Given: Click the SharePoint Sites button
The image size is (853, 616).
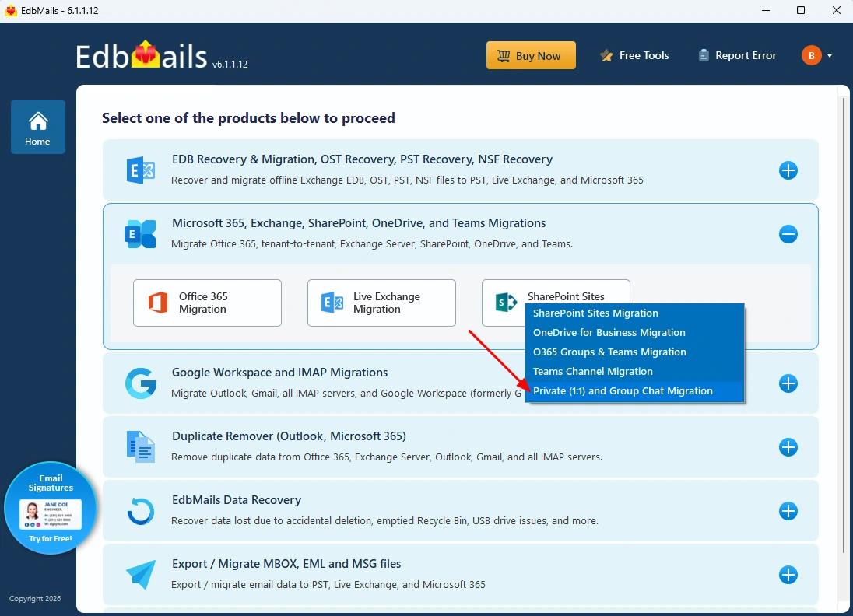Looking at the screenshot, I should click(556, 296).
